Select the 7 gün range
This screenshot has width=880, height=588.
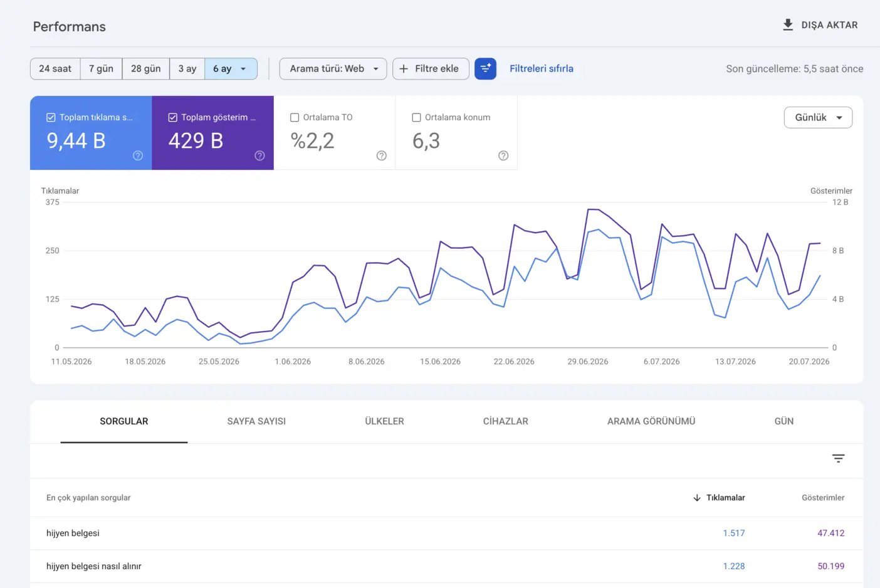pos(101,68)
